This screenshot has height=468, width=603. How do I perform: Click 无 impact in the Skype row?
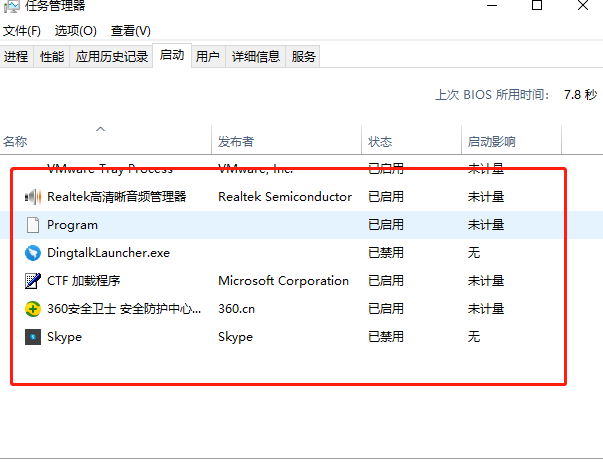[x=474, y=337]
